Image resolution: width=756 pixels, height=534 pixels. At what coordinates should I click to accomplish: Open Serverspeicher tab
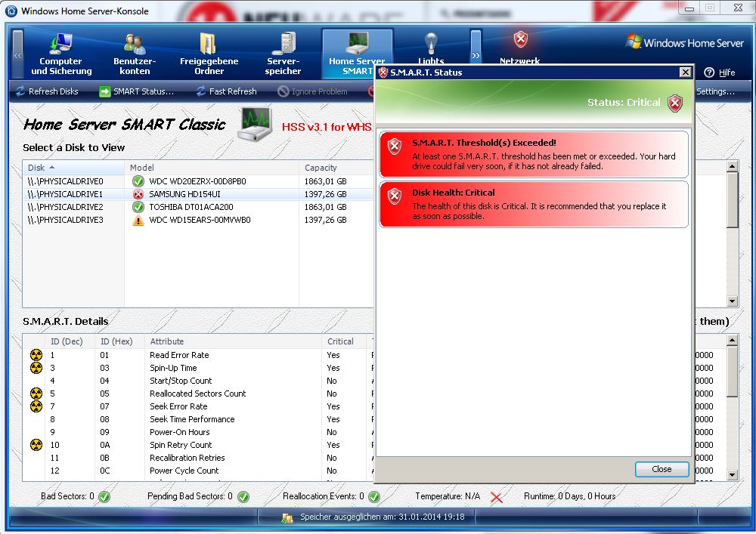283,54
